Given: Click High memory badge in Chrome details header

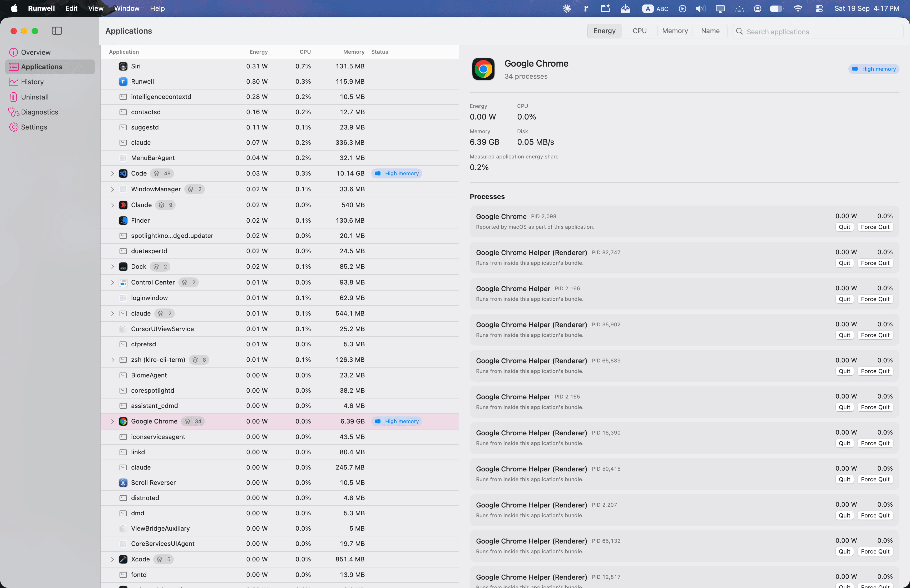Looking at the screenshot, I should pos(874,69).
